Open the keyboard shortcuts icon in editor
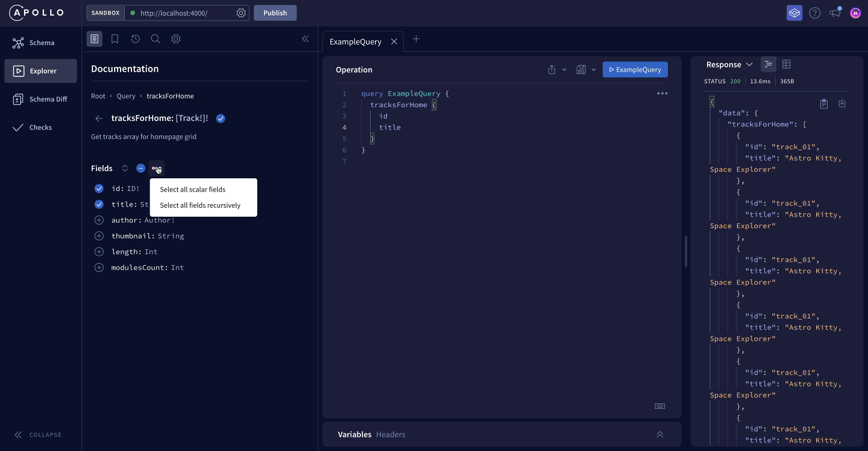Screen dimensions: 868x451 tap(660, 406)
